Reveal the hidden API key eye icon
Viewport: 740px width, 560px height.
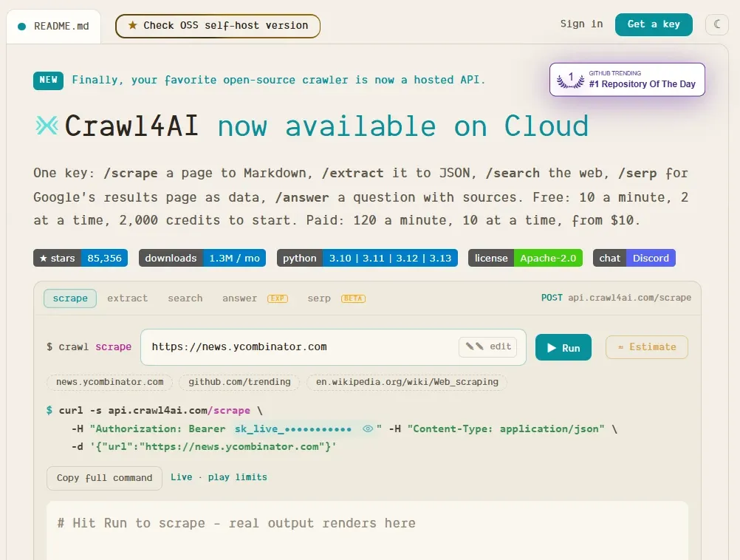pyautogui.click(x=368, y=428)
